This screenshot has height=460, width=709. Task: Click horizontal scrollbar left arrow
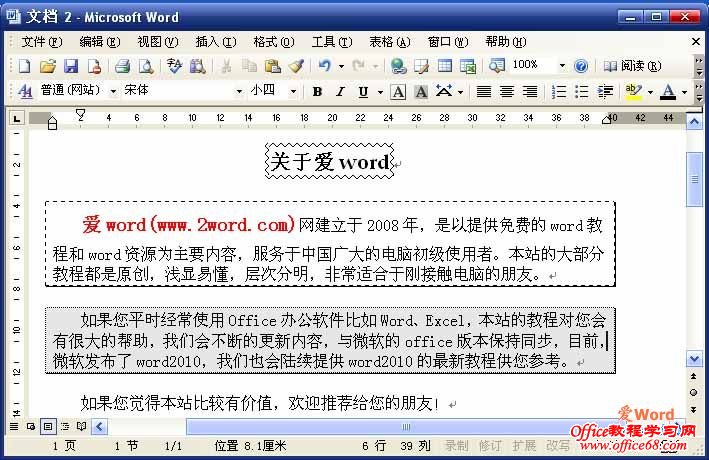click(99, 427)
